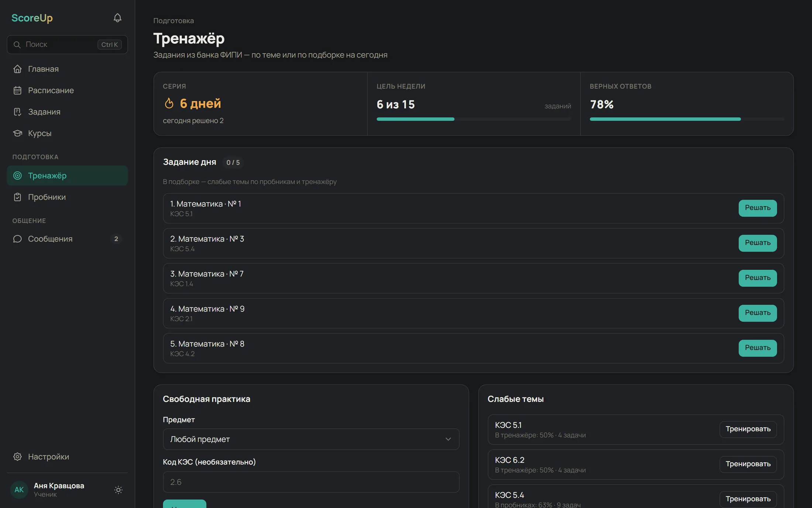Screen dimensions: 812x508
Task: Click the flame streak icon
Action: (169, 103)
